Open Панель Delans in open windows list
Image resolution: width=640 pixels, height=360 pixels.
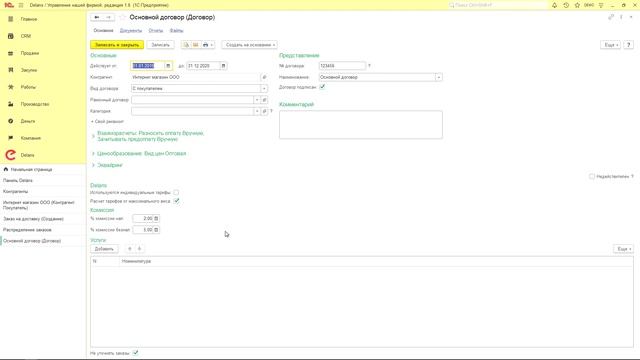tap(18, 180)
